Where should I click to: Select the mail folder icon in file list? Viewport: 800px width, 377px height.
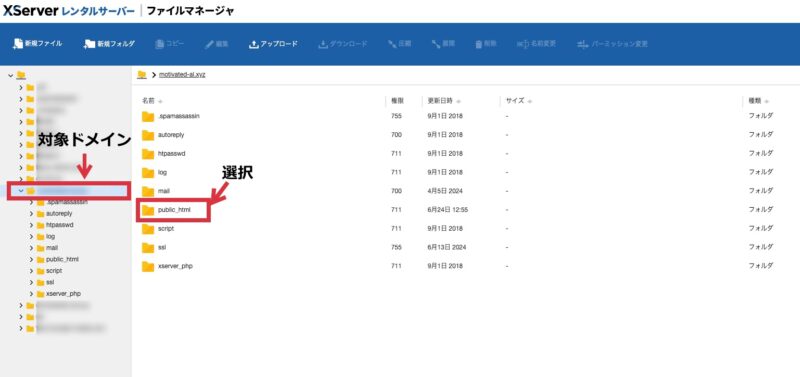click(148, 191)
